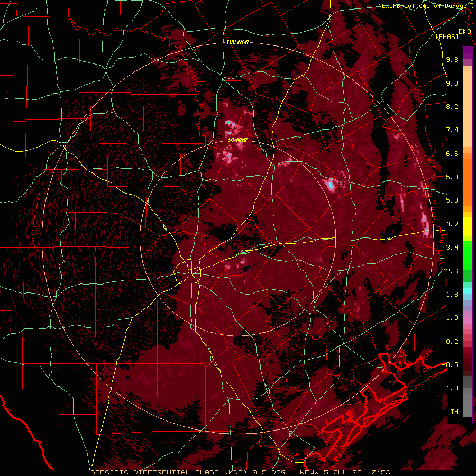Click the -0.5 scale value
The image size is (476, 476).
450,365
